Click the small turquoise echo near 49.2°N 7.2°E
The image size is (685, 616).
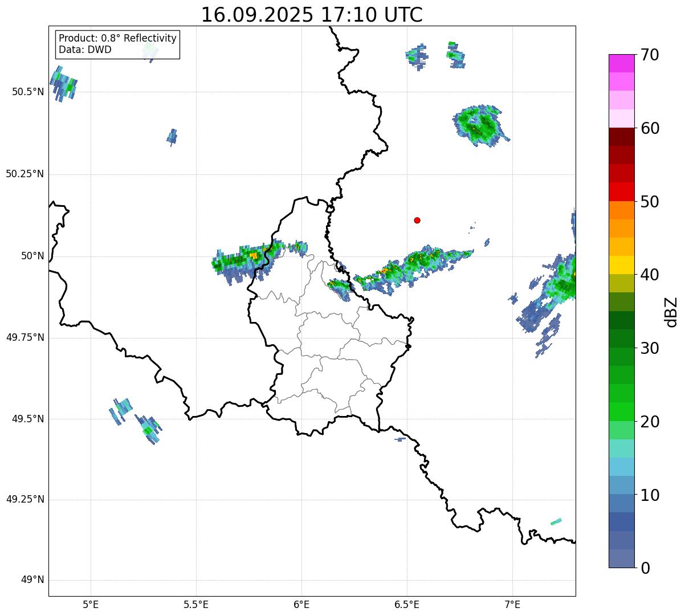tap(556, 521)
